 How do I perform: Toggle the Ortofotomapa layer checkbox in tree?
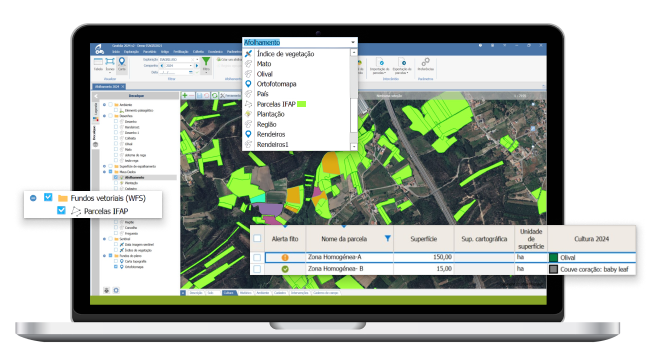(116, 267)
